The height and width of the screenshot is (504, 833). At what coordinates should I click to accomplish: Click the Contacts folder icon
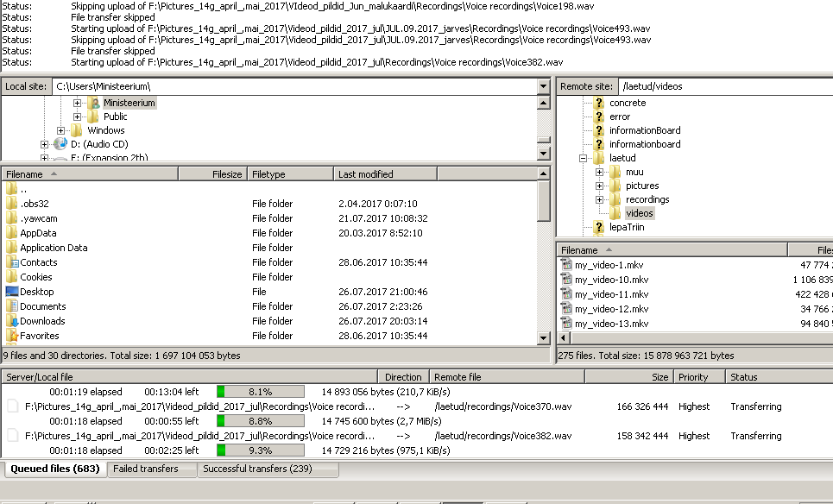pyautogui.click(x=12, y=262)
